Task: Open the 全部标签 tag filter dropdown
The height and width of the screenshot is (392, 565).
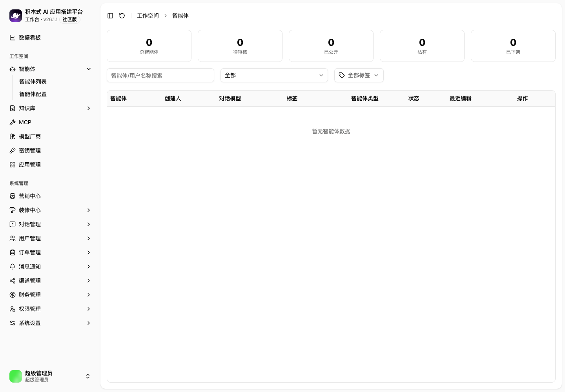Action: pyautogui.click(x=359, y=75)
